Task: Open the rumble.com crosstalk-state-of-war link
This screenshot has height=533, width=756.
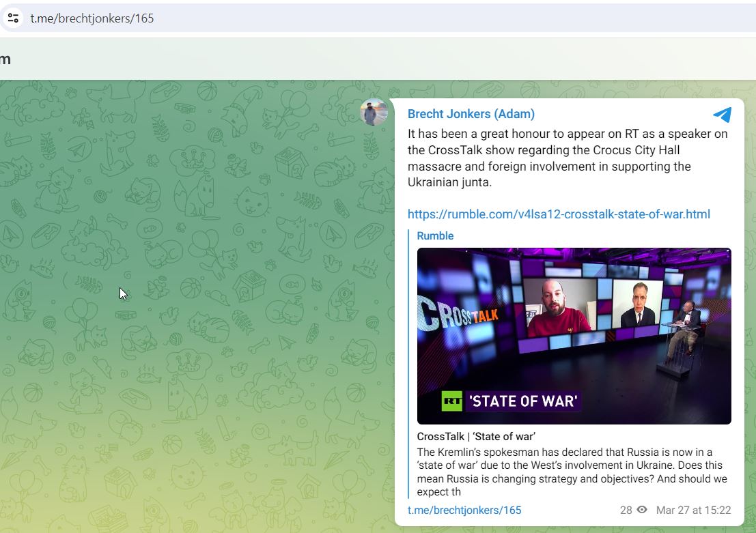Action: (559, 214)
